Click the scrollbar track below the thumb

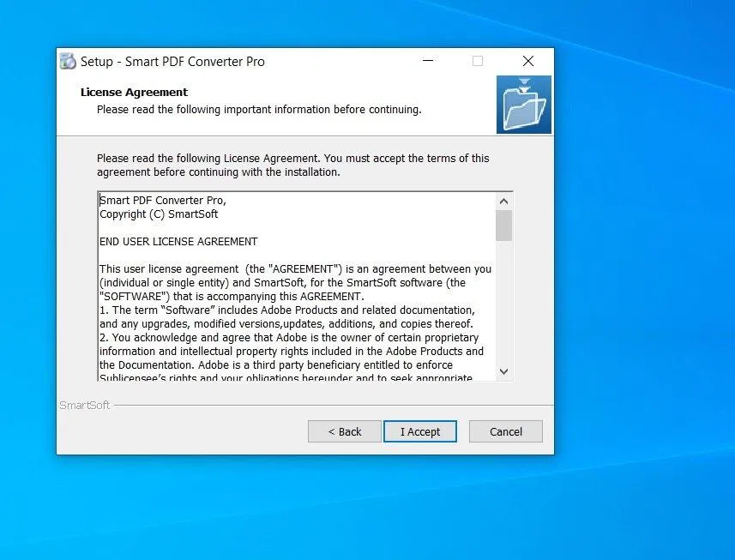click(503, 300)
